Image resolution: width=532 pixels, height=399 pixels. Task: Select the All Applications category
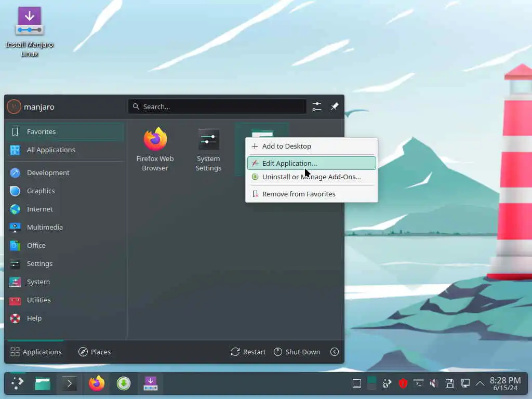(x=65, y=150)
